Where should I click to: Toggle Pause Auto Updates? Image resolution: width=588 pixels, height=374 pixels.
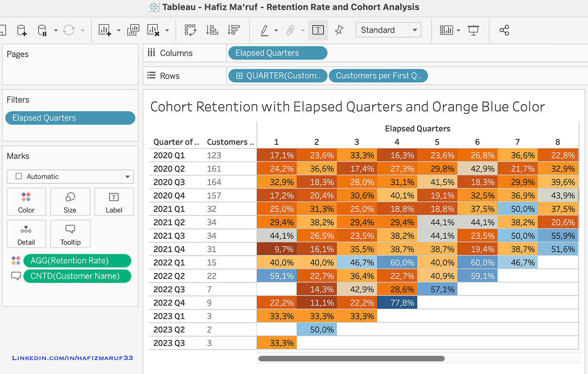pos(42,30)
